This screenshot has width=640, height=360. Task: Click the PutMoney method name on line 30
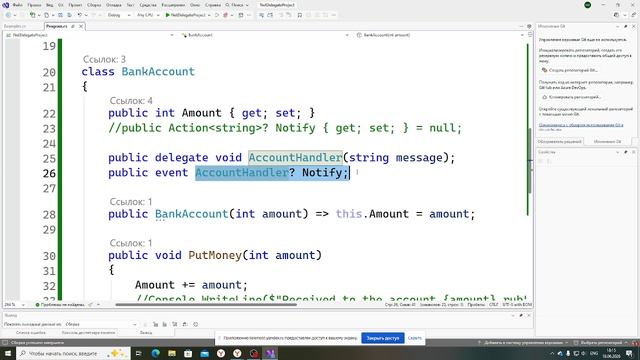coord(215,255)
